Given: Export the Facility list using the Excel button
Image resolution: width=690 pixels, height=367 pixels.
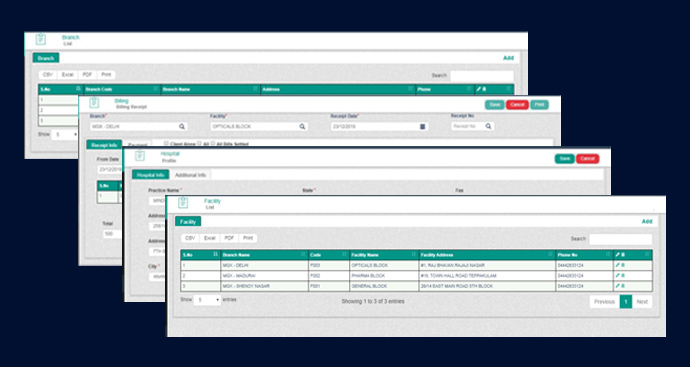Looking at the screenshot, I should 209,238.
